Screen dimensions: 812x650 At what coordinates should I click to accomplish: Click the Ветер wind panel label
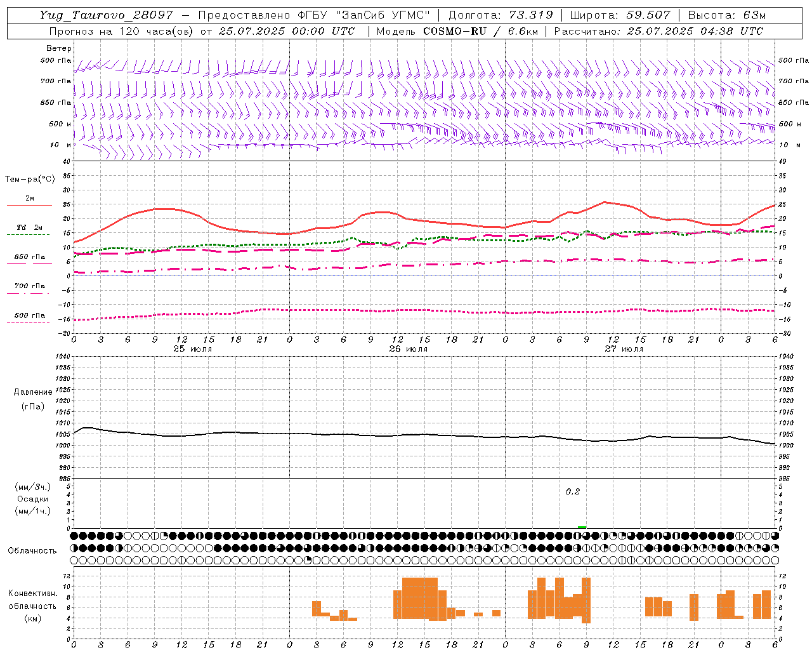(x=59, y=48)
